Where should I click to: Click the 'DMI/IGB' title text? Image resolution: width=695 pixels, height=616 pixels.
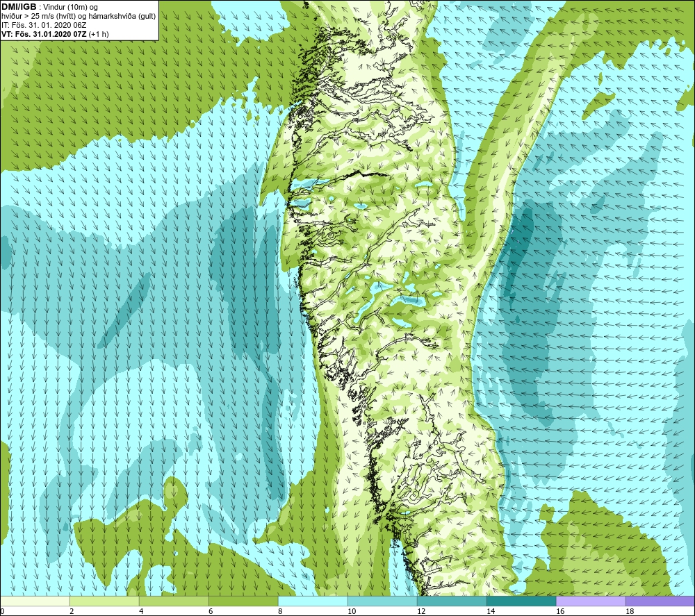point(19,7)
